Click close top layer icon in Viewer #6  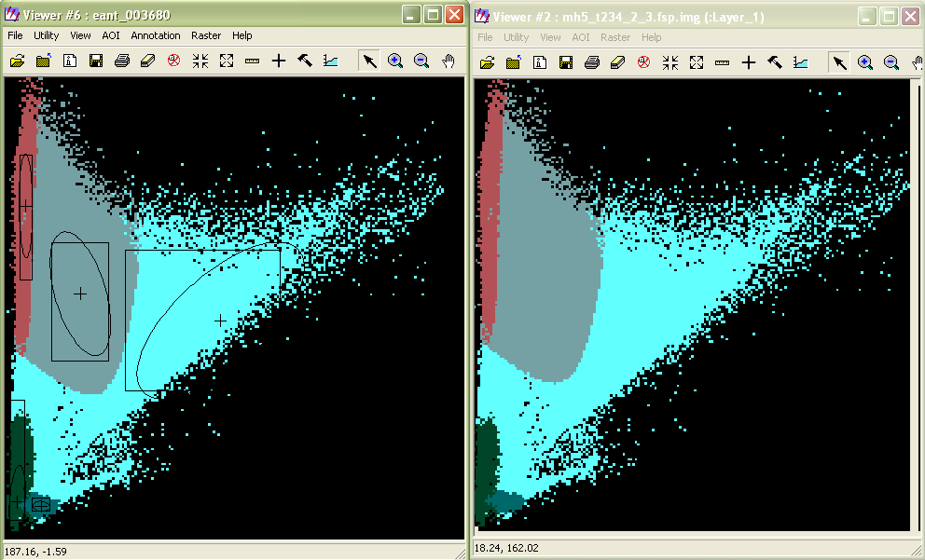44,61
